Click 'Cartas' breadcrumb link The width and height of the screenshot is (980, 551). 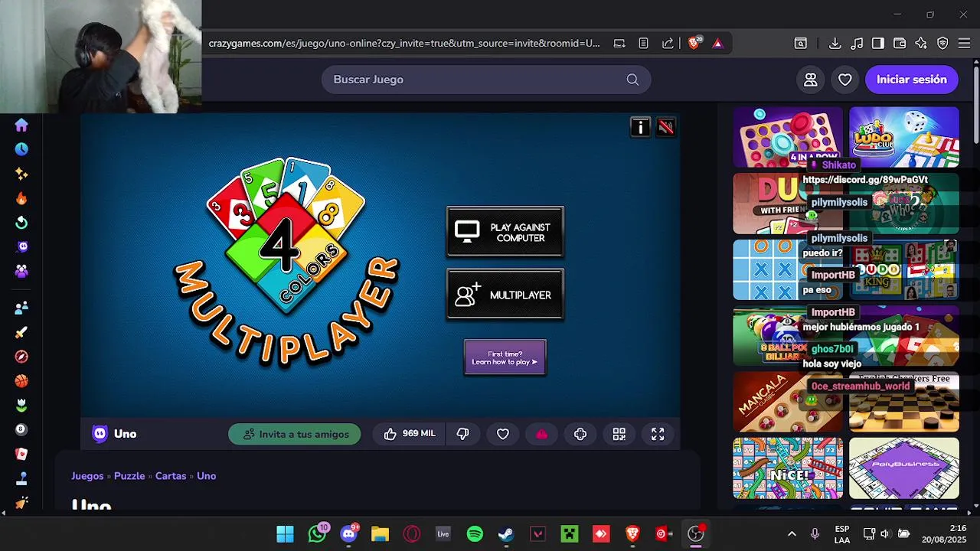pos(171,476)
